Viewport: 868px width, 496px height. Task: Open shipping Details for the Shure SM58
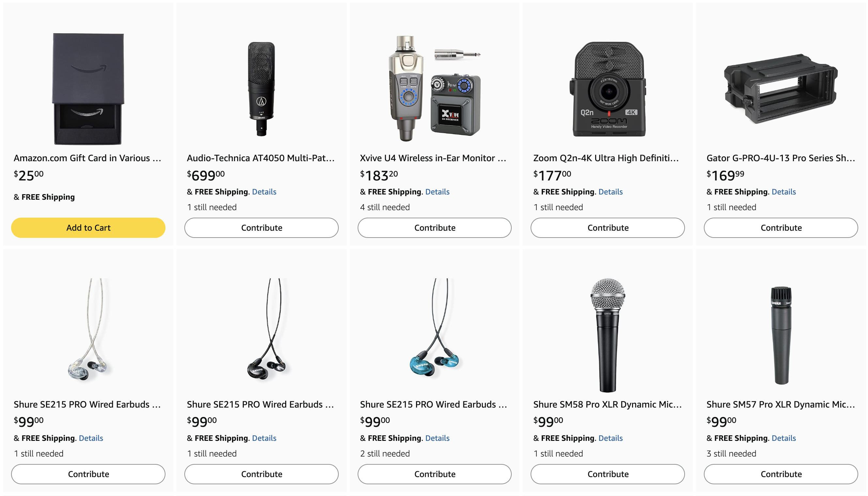coord(611,438)
